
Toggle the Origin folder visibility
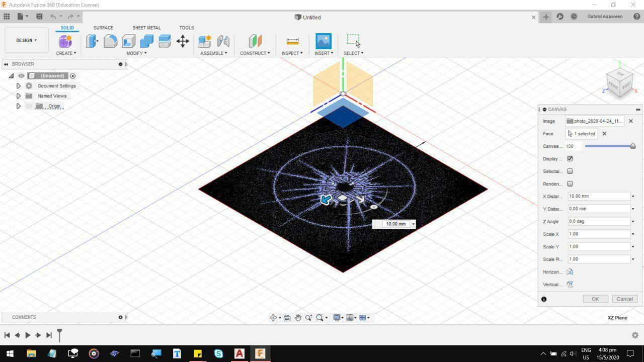(x=29, y=106)
